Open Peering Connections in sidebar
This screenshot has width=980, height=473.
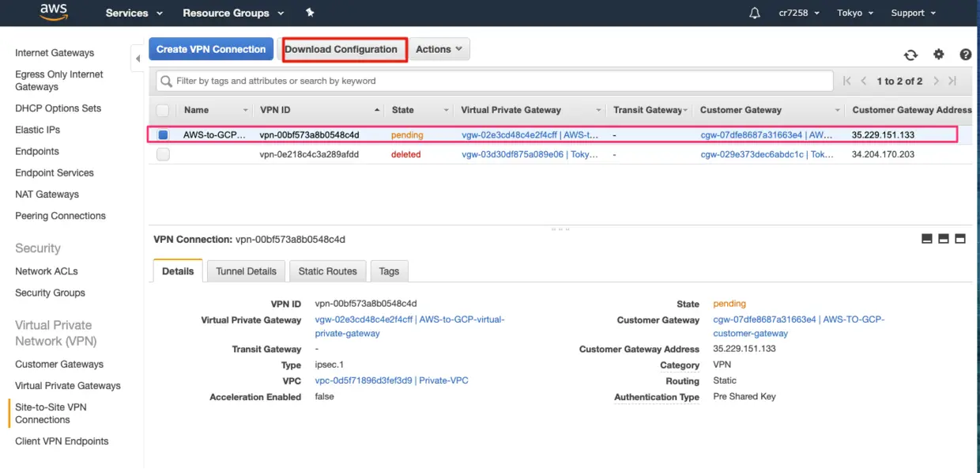[60, 215]
